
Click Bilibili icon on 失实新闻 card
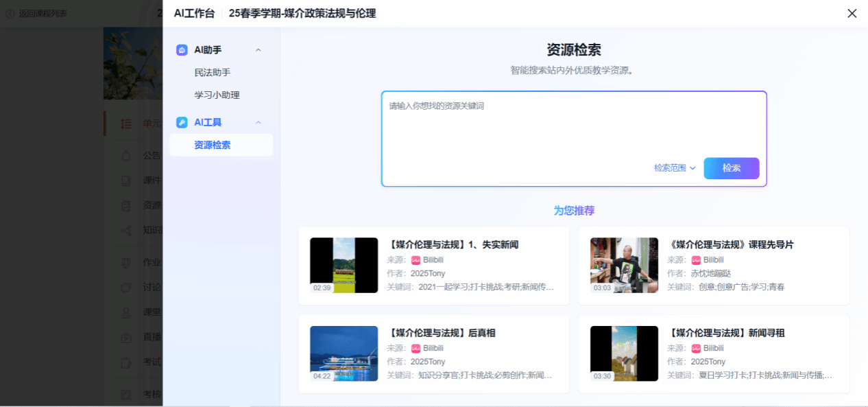[415, 260]
